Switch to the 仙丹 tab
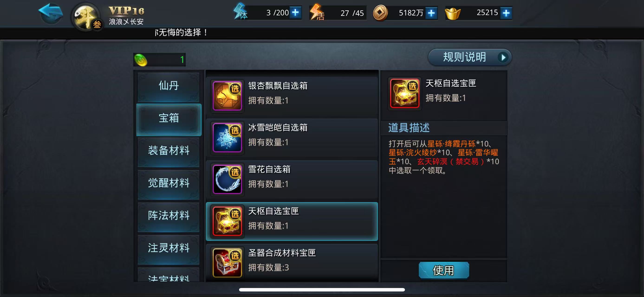Image resolution: width=644 pixels, height=297 pixels. tap(169, 86)
